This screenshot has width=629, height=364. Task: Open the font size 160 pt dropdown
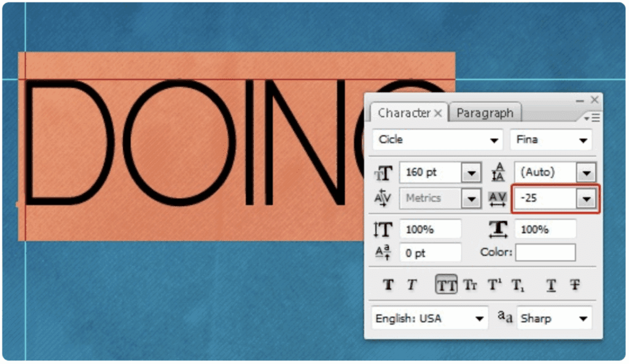(471, 173)
